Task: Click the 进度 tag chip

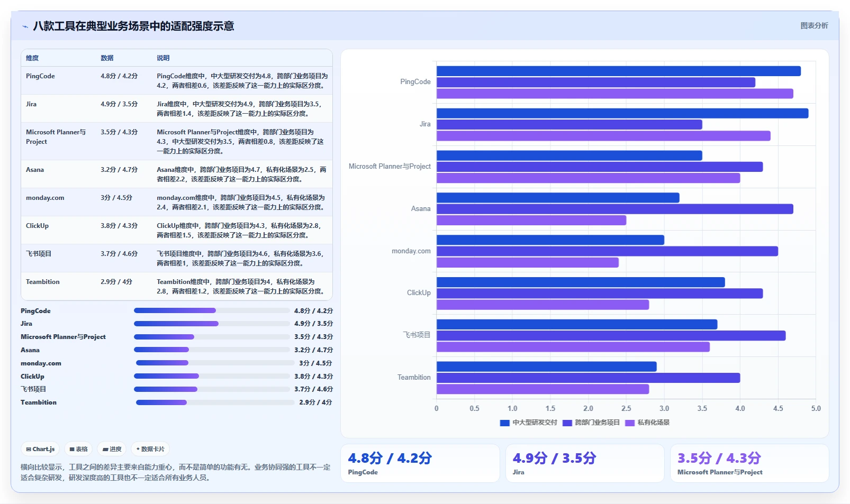Action: (x=112, y=449)
